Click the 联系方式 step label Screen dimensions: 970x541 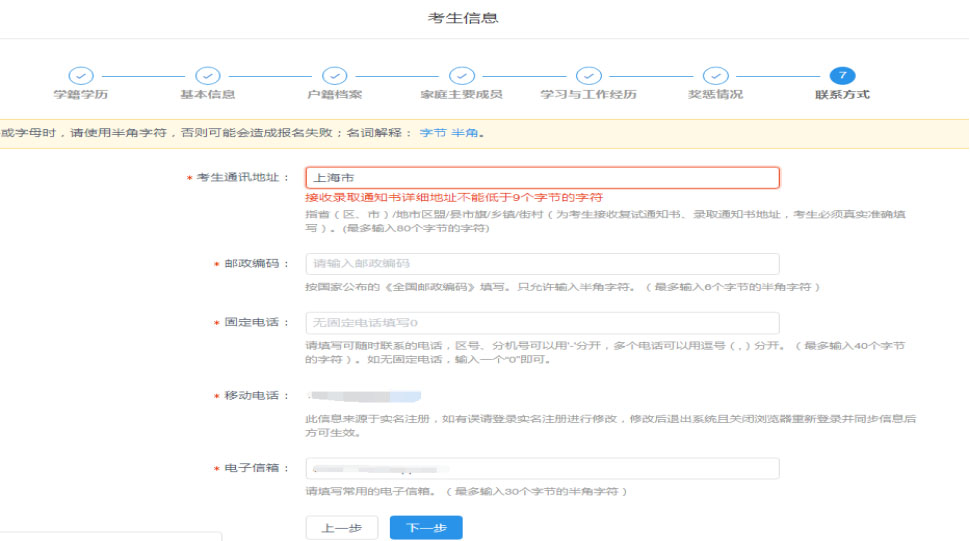click(842, 95)
